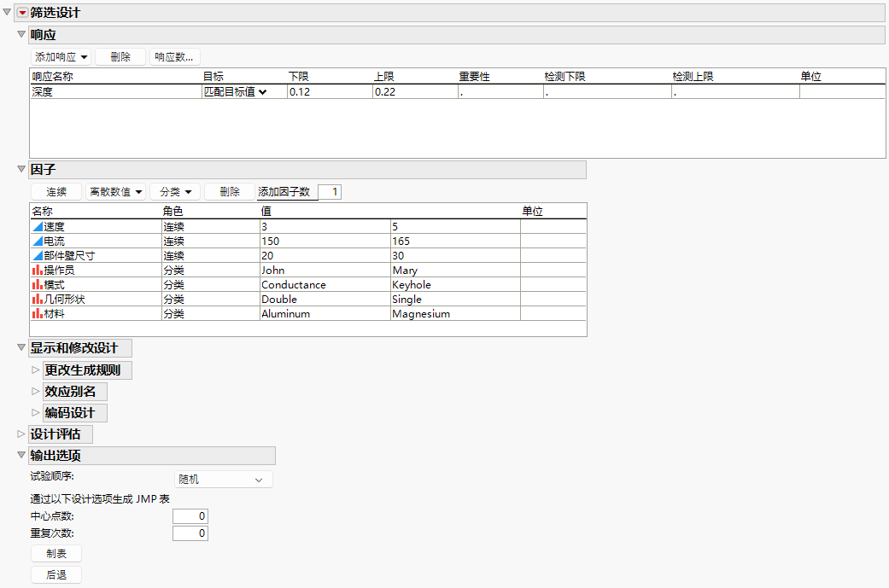Open the 匹配目标值 goal dropdown

pos(236,92)
